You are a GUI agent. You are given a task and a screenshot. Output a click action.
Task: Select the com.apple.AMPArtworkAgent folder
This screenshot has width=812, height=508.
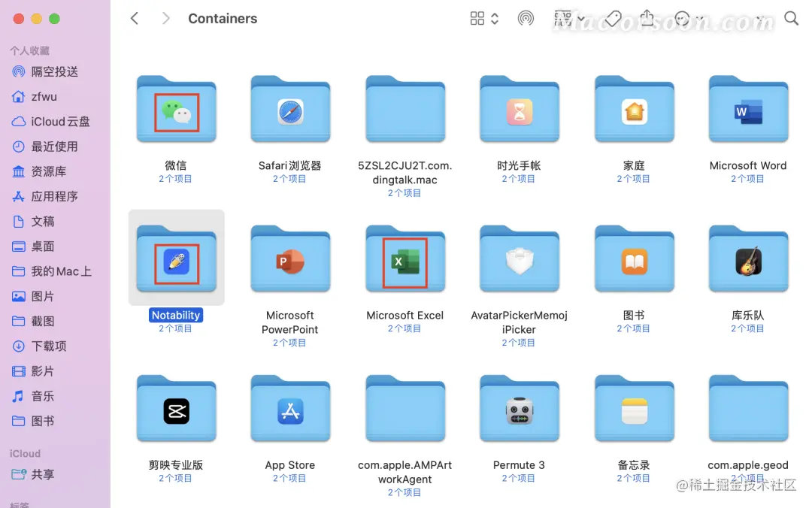[x=405, y=409]
